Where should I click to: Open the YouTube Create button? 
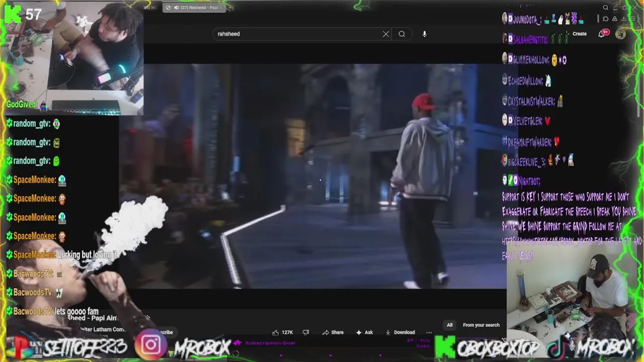coord(579,34)
